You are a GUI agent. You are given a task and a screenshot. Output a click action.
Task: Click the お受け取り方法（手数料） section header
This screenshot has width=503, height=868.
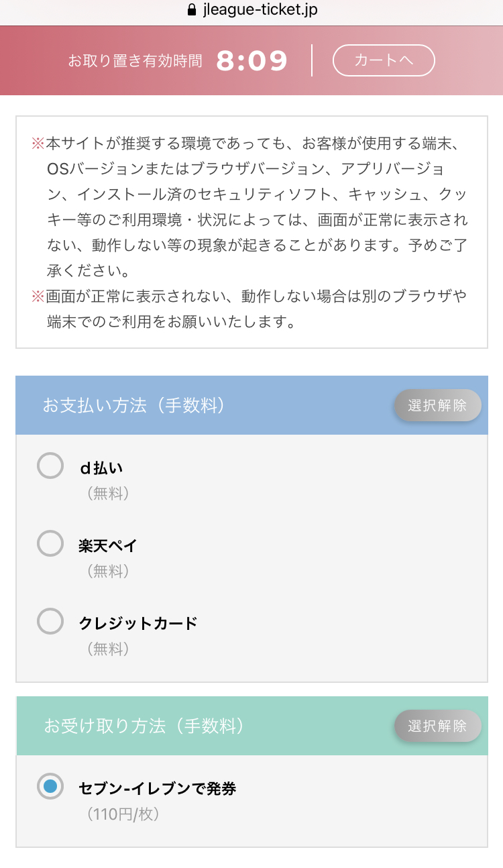144,726
